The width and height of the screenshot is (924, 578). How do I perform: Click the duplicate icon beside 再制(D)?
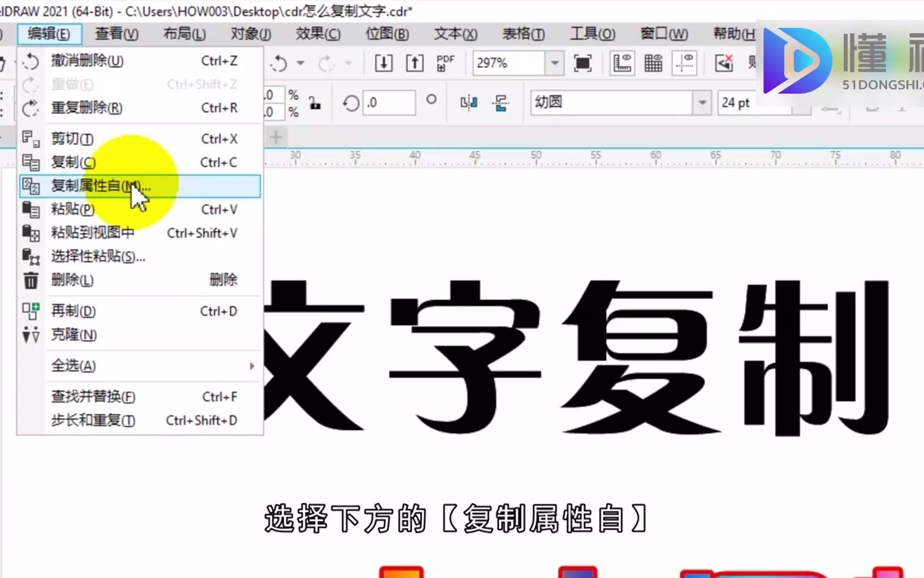tap(31, 311)
